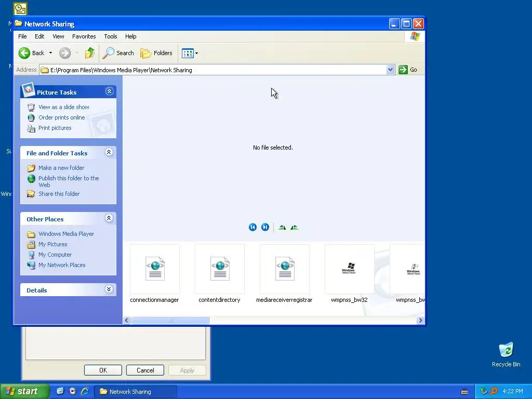Click the Start button
Screen dimensions: 532x399
[24, 392]
